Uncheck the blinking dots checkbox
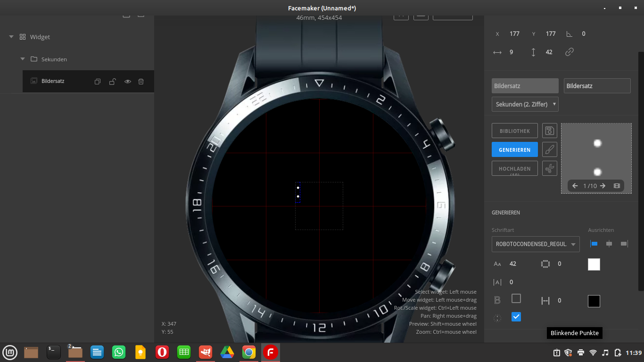 coord(516,317)
